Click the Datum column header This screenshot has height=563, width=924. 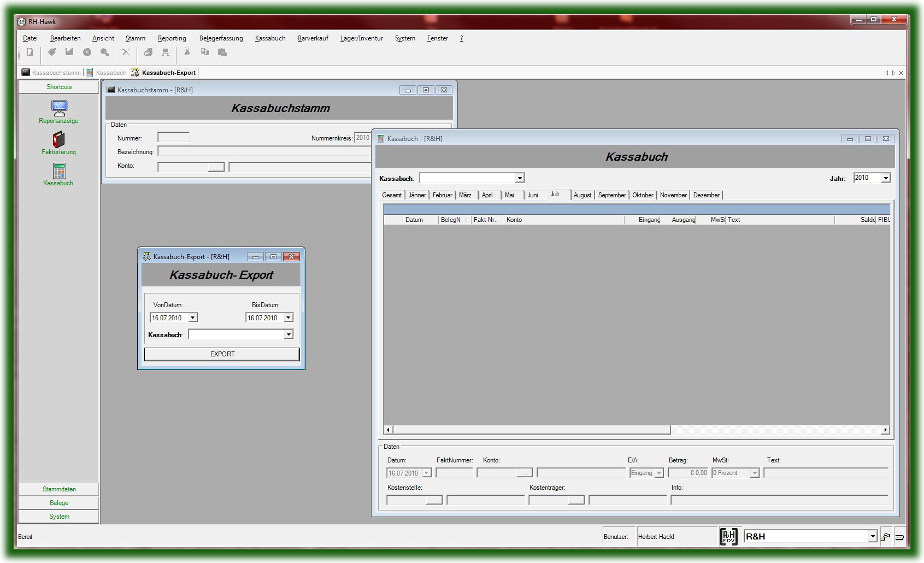click(x=420, y=220)
